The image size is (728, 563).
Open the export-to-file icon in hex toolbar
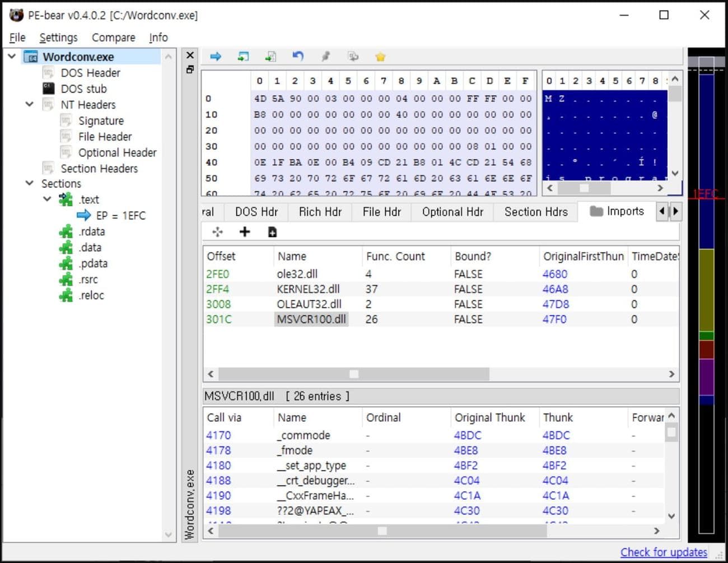[271, 56]
